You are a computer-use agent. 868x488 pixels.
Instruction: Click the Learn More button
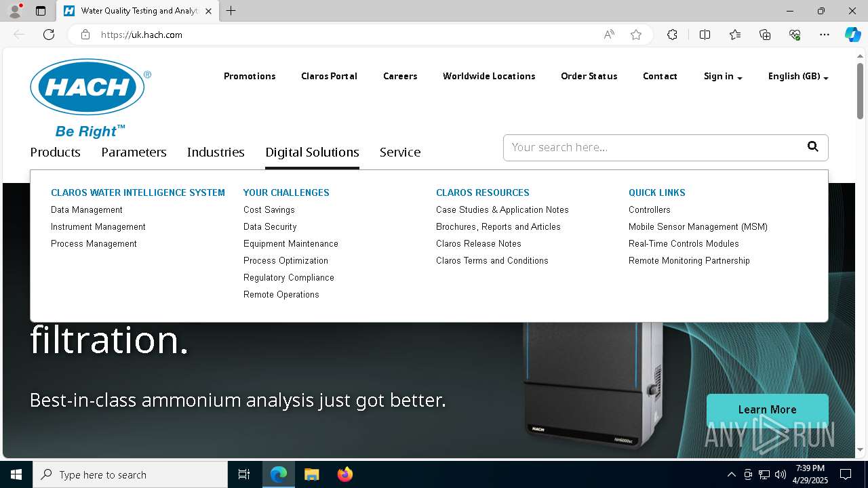767,409
